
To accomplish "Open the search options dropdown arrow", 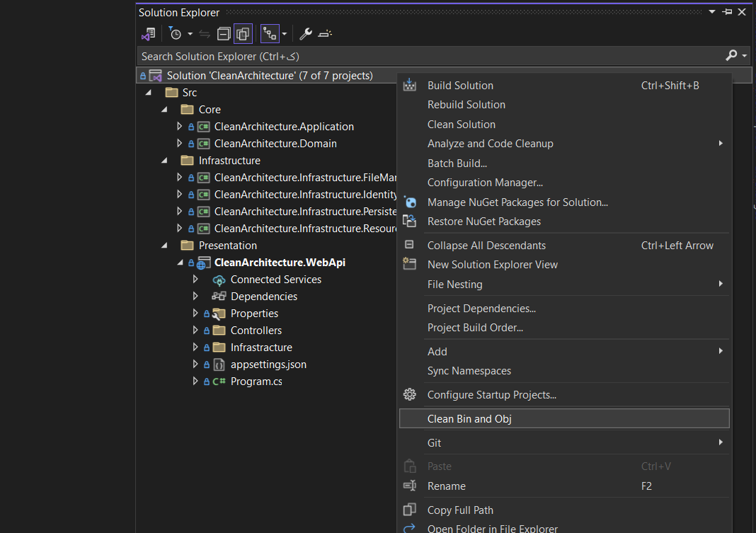I will (x=745, y=56).
